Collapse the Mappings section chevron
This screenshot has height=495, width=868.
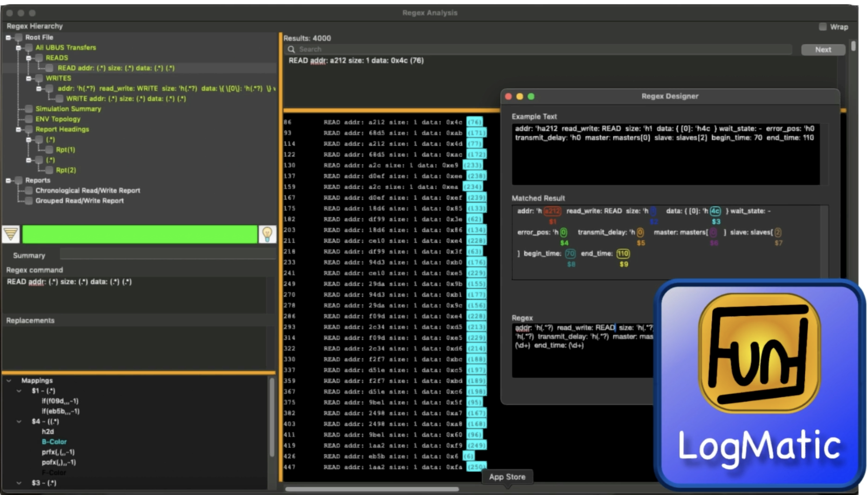[9, 381]
